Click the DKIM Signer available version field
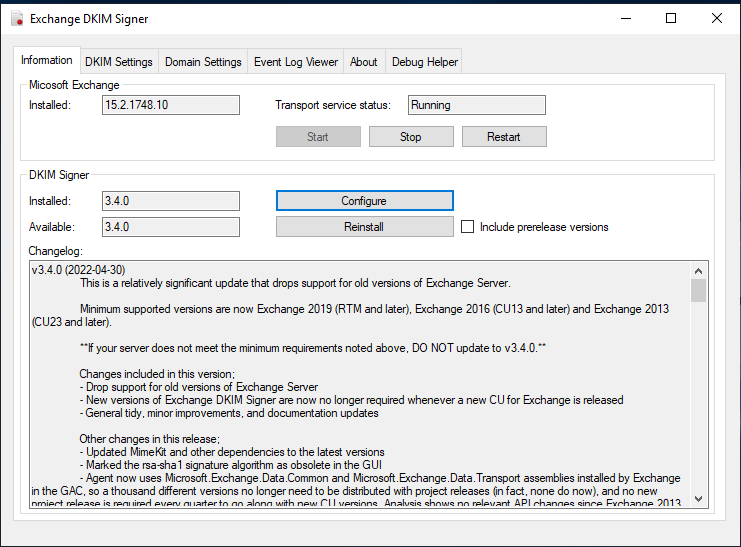 171,227
